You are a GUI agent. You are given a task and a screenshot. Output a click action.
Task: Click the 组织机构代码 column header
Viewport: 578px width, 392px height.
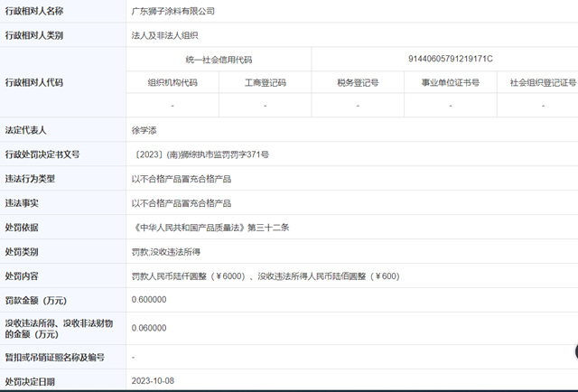172,82
